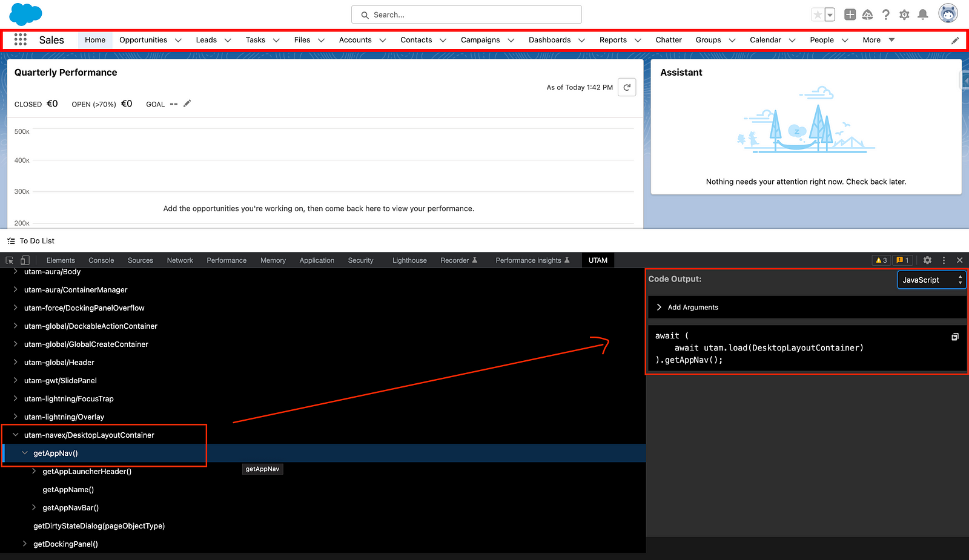Screen dimensions: 969x560
Task: Expand the getAppNavBar() node
Action: [x=34, y=507]
